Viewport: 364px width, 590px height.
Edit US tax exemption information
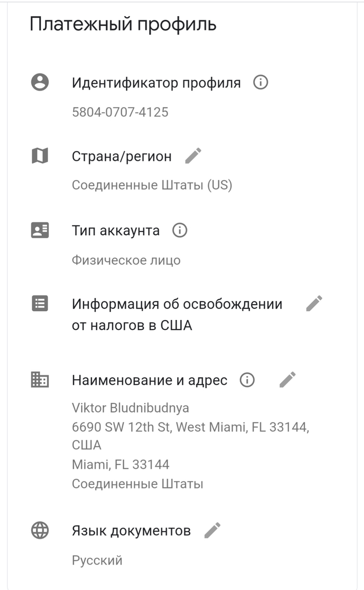point(314,304)
